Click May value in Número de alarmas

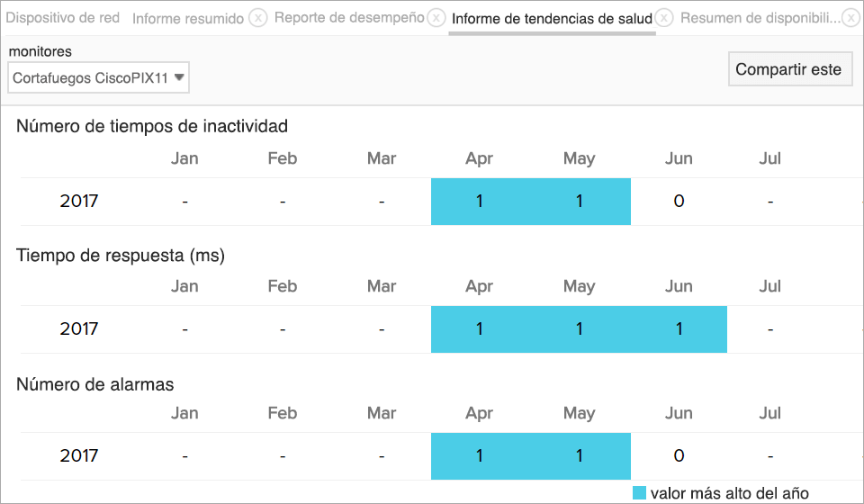point(580,456)
